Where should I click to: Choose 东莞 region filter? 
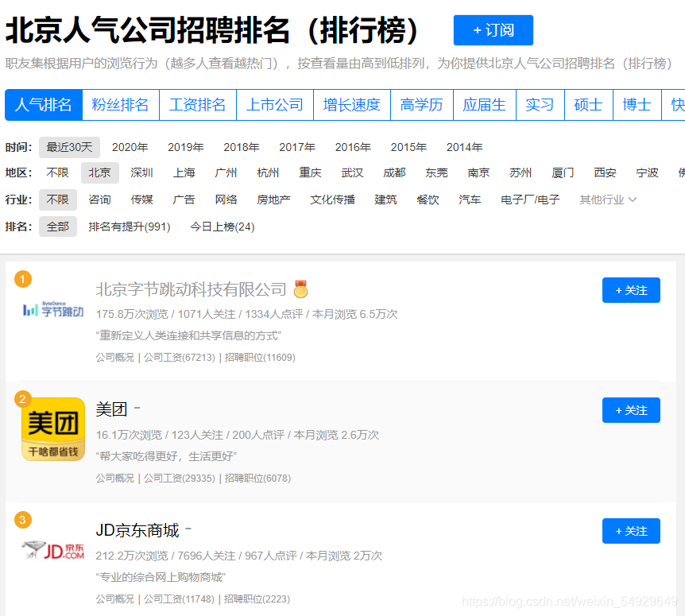pos(436,172)
